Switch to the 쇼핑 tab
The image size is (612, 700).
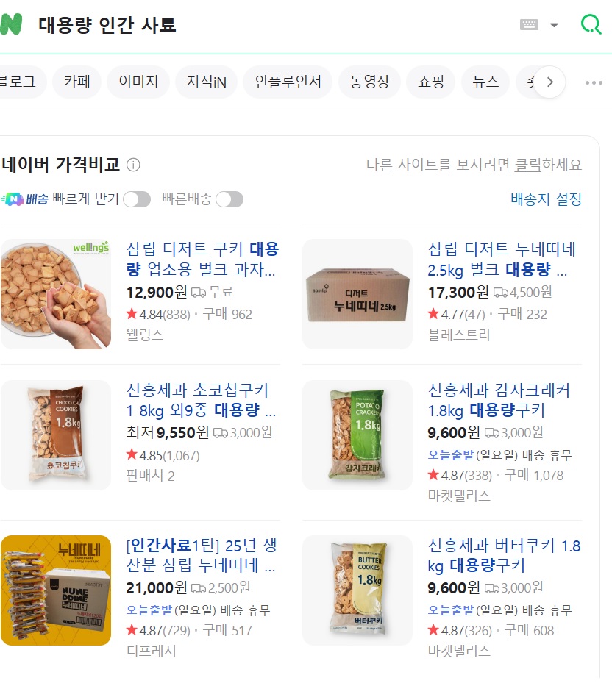tap(430, 82)
